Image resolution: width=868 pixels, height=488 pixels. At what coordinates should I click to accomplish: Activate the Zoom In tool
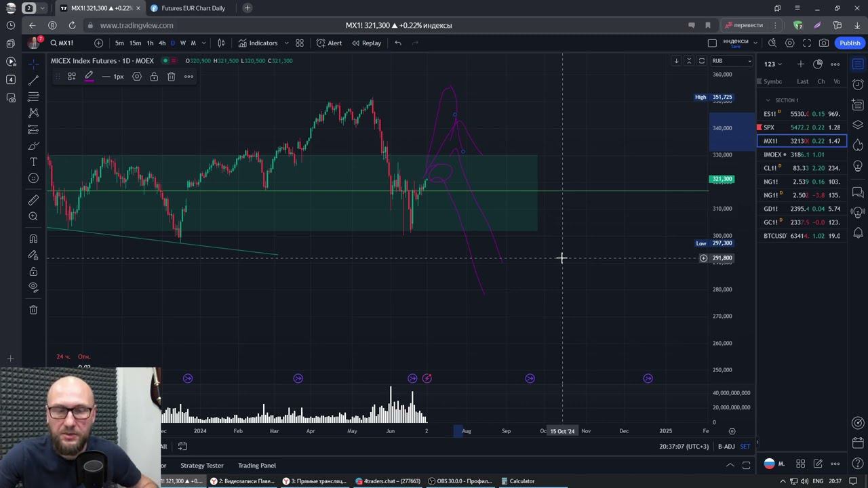pos(33,216)
